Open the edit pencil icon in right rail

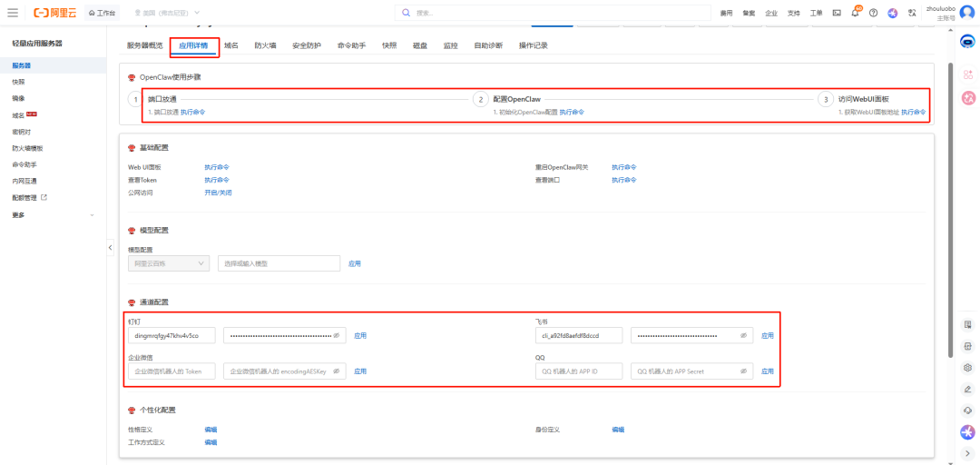968,389
